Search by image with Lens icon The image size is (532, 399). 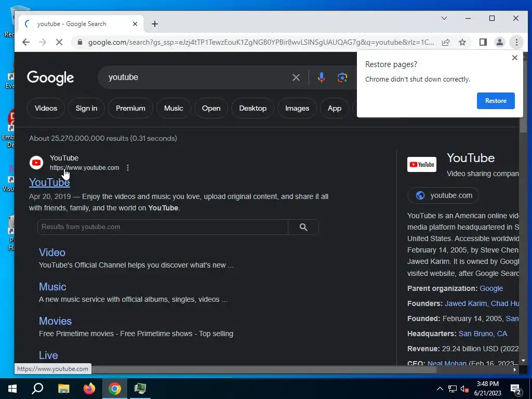[342, 77]
